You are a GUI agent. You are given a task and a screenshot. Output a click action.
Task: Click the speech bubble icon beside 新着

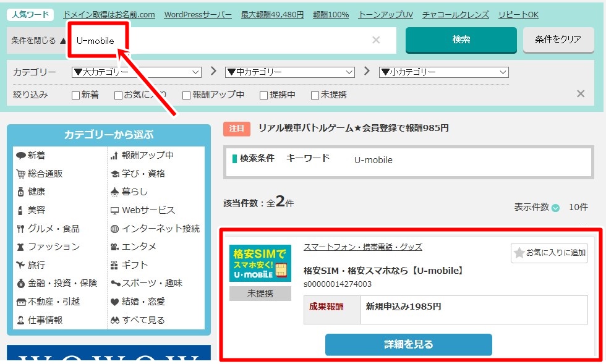coord(21,155)
